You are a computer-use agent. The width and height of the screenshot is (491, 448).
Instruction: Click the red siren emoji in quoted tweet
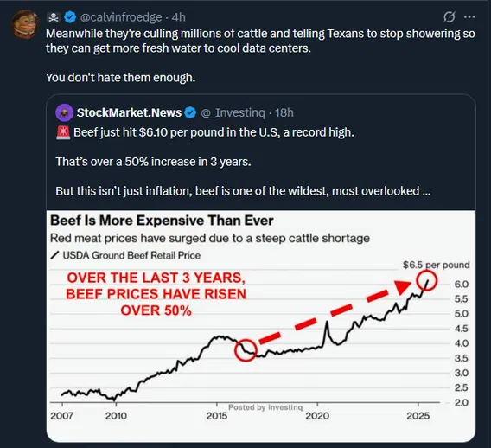coord(63,133)
